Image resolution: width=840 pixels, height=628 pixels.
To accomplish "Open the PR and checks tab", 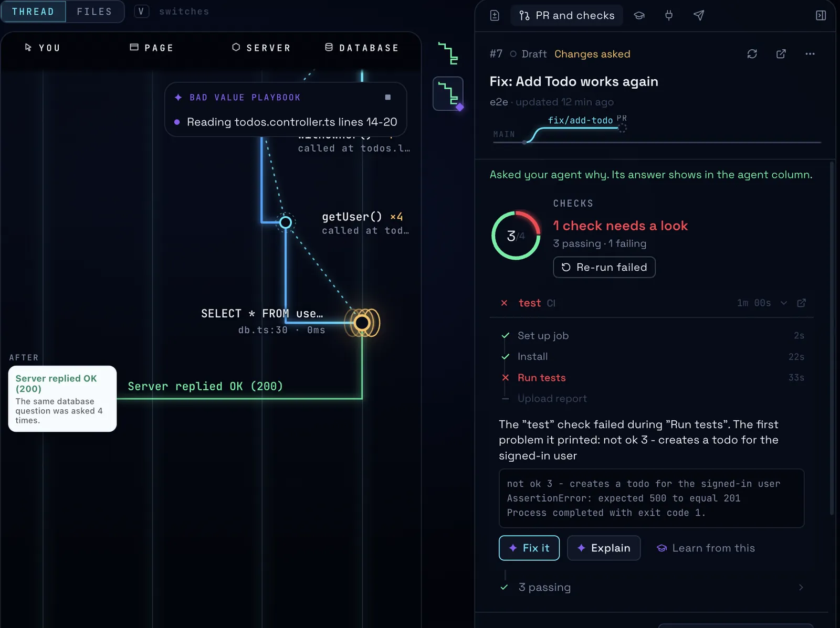I will (x=566, y=15).
